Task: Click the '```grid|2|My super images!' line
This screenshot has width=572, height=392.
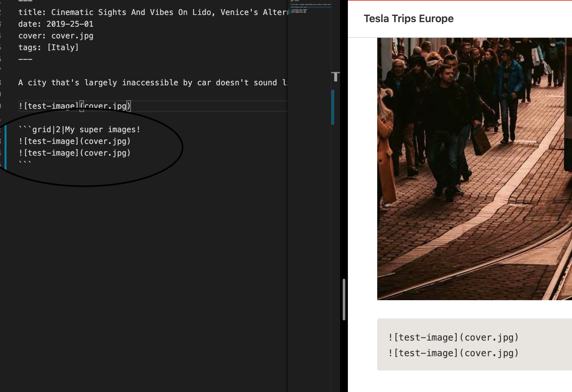Action: [79, 130]
